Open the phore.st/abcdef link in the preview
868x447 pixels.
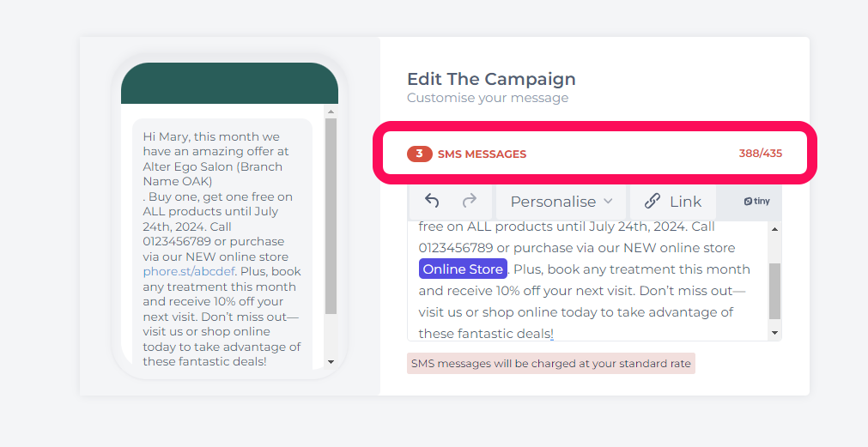click(x=189, y=272)
